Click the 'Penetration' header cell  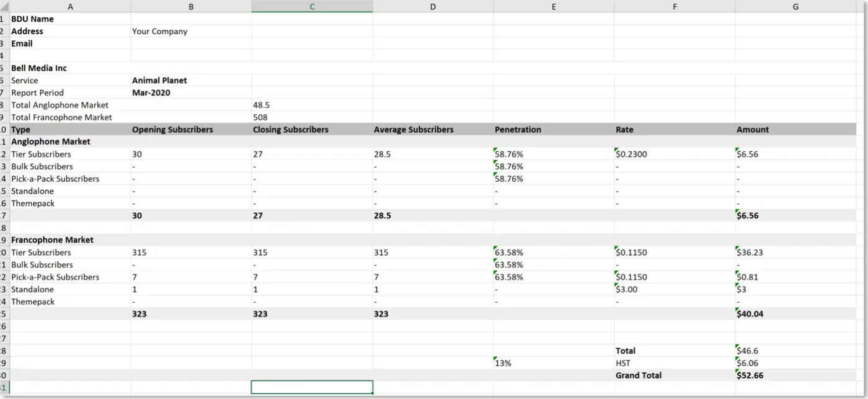(x=554, y=130)
